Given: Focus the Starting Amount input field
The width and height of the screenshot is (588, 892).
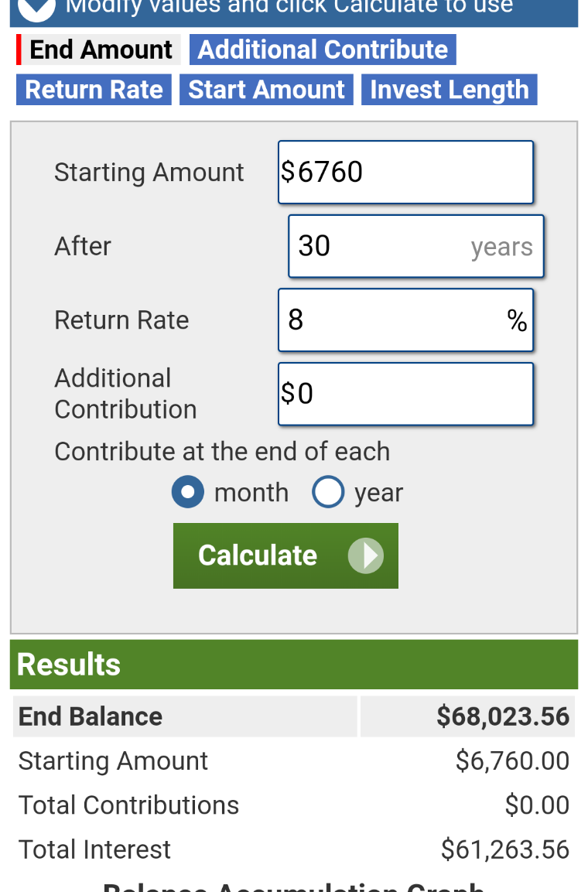Looking at the screenshot, I should pyautogui.click(x=405, y=172).
